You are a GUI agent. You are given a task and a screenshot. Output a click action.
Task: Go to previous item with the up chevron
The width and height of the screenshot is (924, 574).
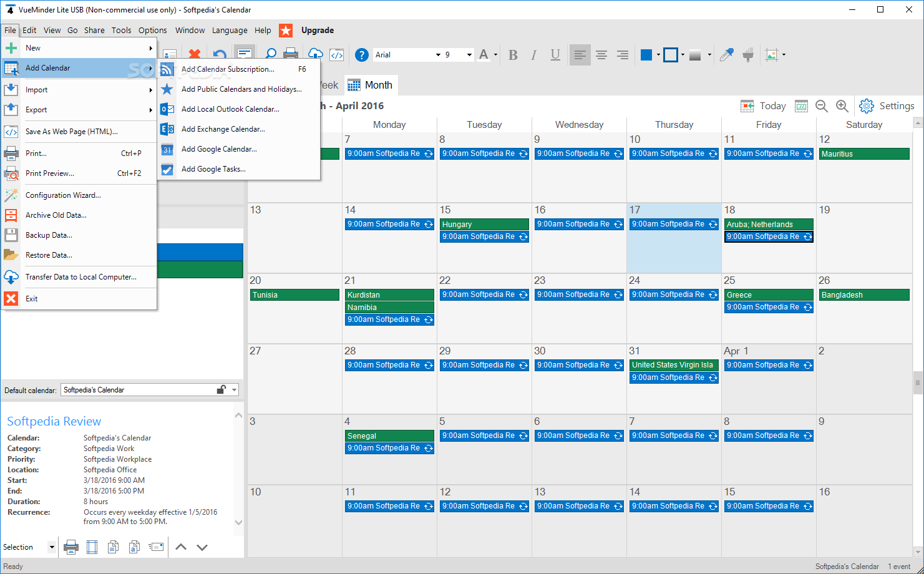(181, 547)
